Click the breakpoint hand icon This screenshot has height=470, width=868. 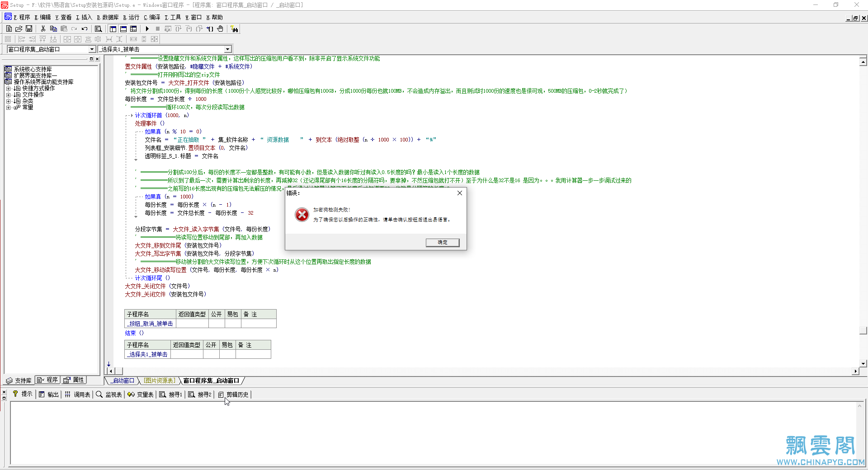click(x=220, y=28)
